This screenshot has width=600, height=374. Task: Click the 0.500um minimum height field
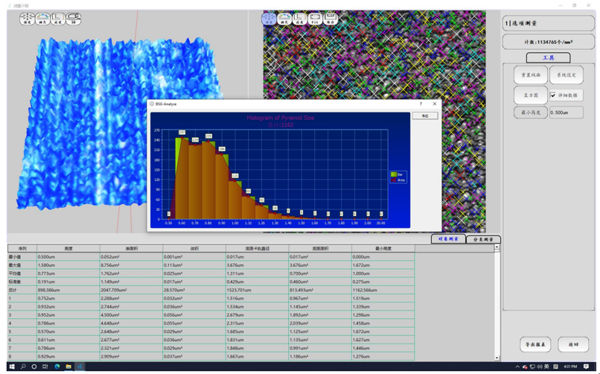(566, 113)
